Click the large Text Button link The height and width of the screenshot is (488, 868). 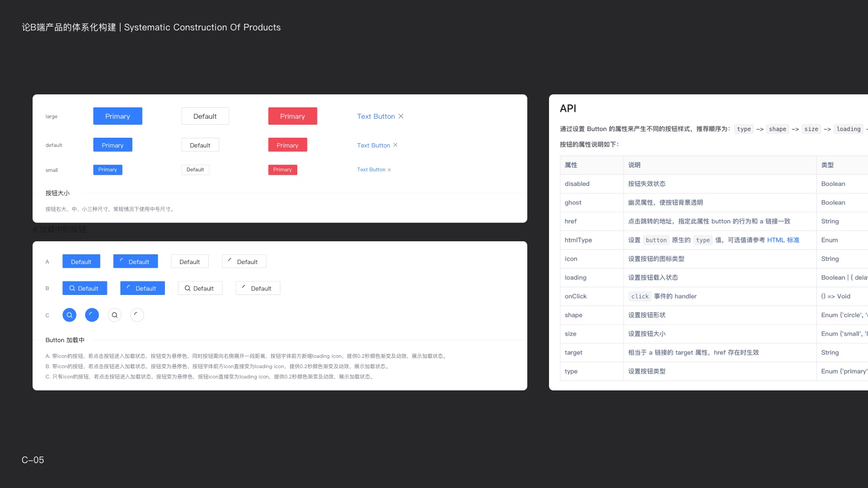375,116
